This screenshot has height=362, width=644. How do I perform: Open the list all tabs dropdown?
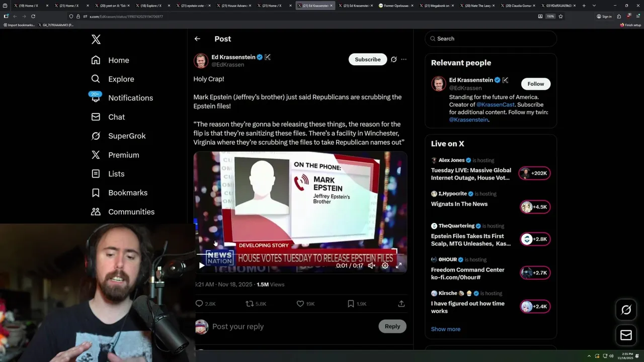pos(594,6)
